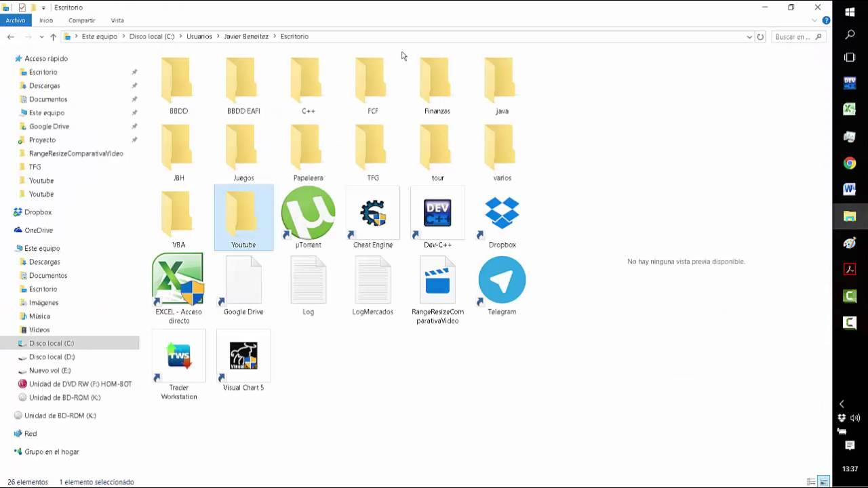Viewport: 868px width, 488px height.
Task: Click the Buscar search field
Action: coord(797,37)
